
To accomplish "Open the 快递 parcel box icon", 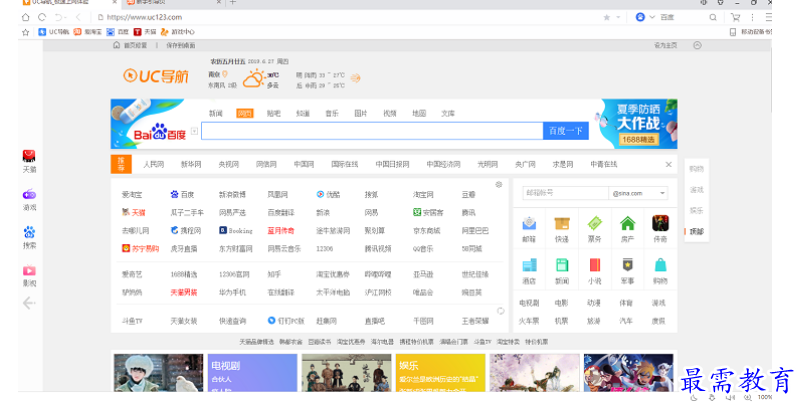I will [562, 223].
